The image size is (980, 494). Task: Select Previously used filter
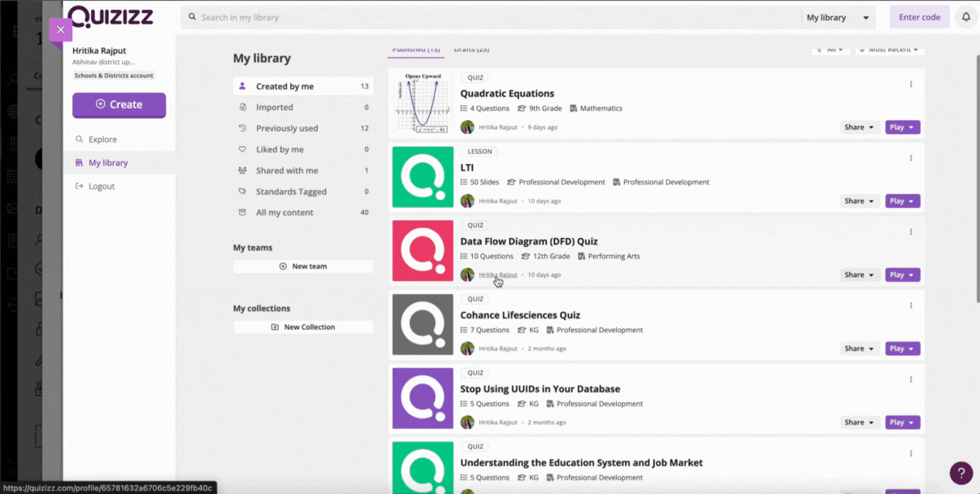click(303, 128)
